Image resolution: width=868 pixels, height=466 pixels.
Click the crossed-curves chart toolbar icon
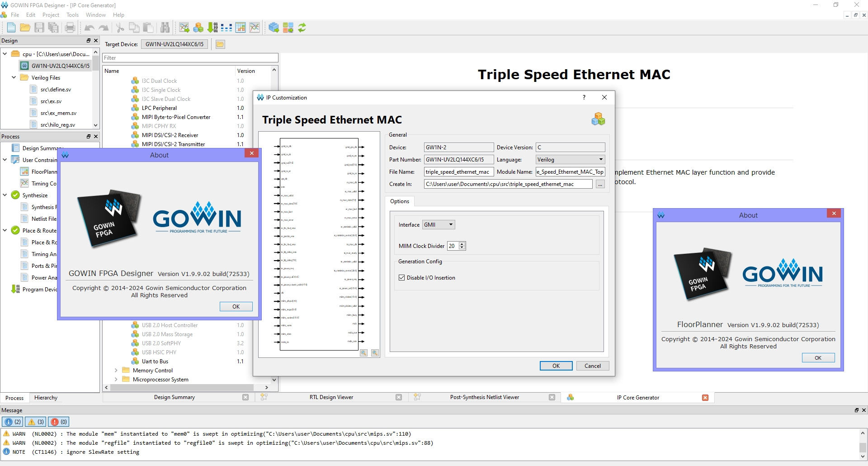[255, 28]
